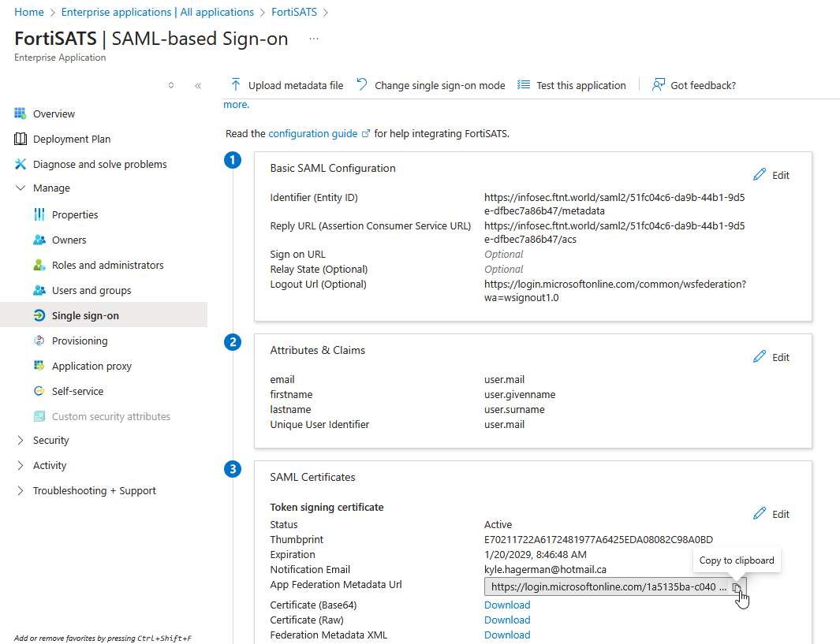This screenshot has height=644, width=840.
Task: Click Diagnose and solve problems wrench icon
Action: pos(21,164)
